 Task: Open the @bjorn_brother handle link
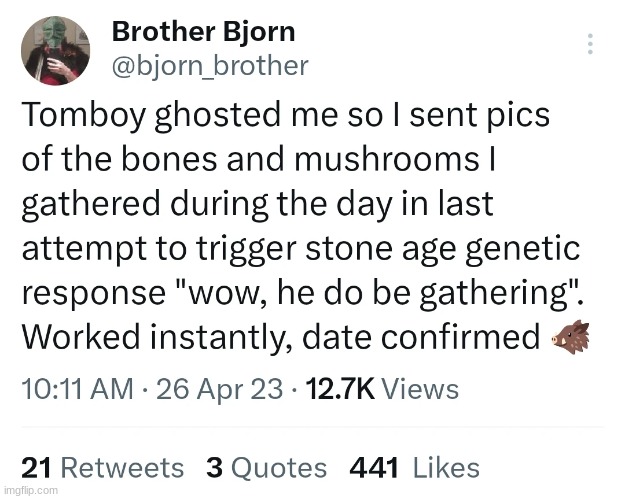pos(210,66)
